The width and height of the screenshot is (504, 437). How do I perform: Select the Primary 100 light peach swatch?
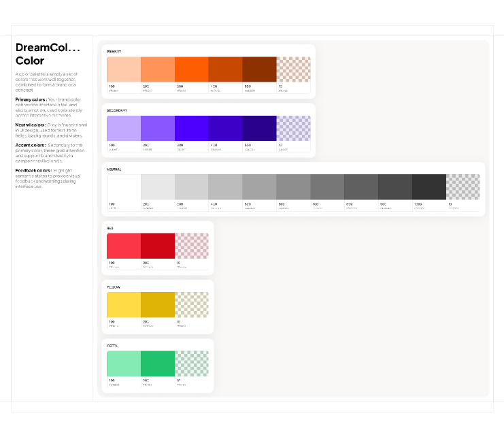[124, 69]
